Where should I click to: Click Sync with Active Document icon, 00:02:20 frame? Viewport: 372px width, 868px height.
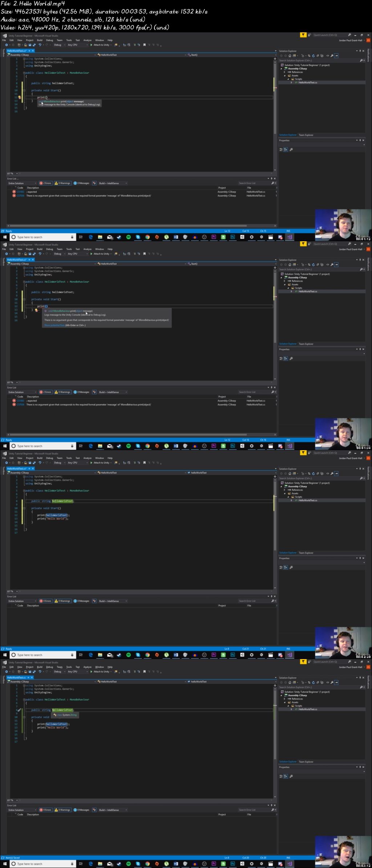[x=309, y=473]
